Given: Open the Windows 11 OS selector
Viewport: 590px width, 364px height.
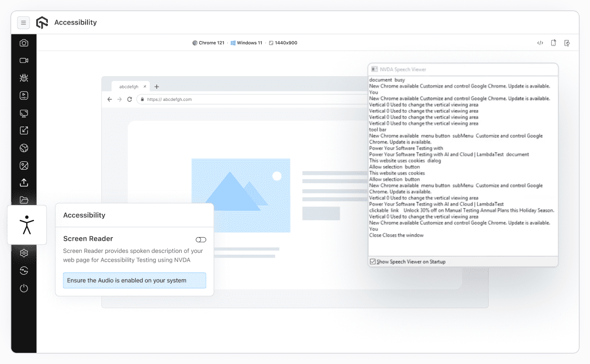Looking at the screenshot, I should 246,42.
